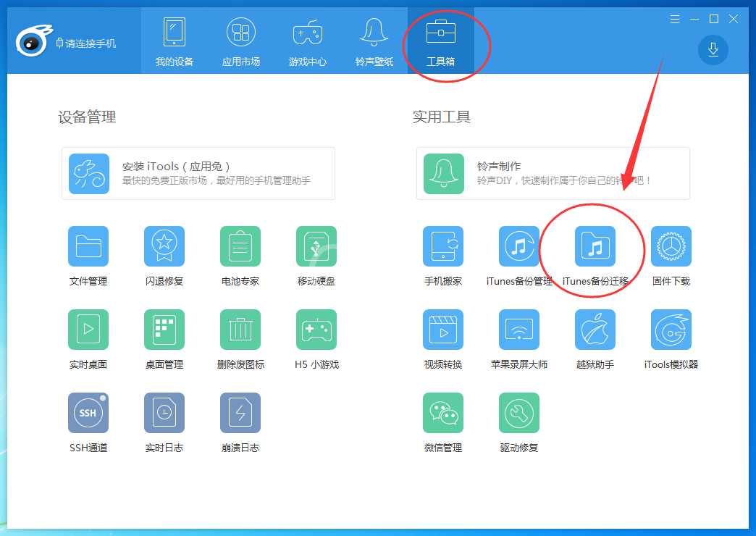Launch the 手机搬家 phone transfer tool

443,246
